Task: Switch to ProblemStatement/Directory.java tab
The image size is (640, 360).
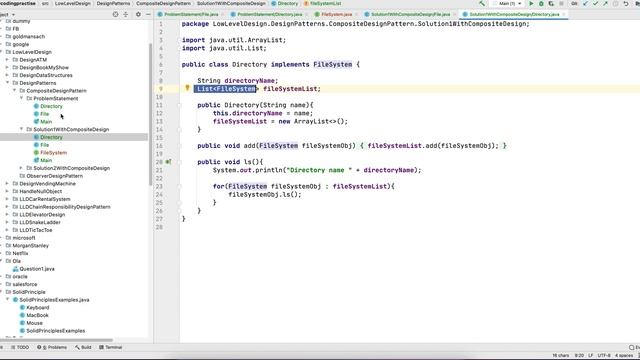Action: pos(270,14)
